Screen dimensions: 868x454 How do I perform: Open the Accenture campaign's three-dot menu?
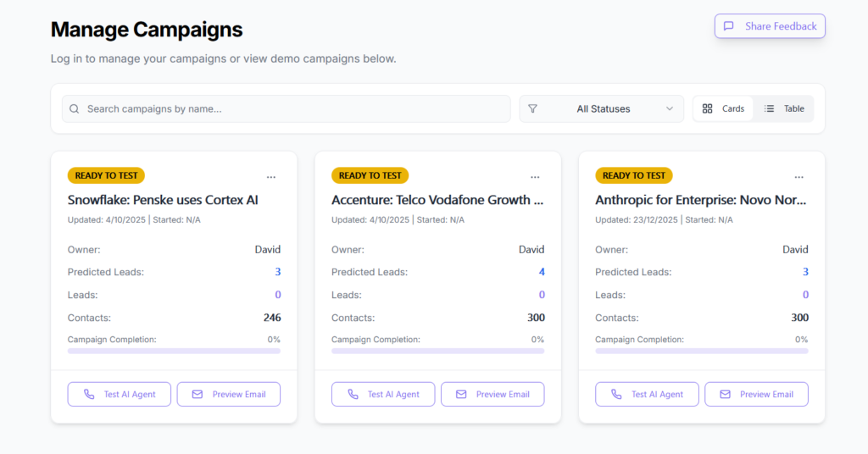click(535, 177)
